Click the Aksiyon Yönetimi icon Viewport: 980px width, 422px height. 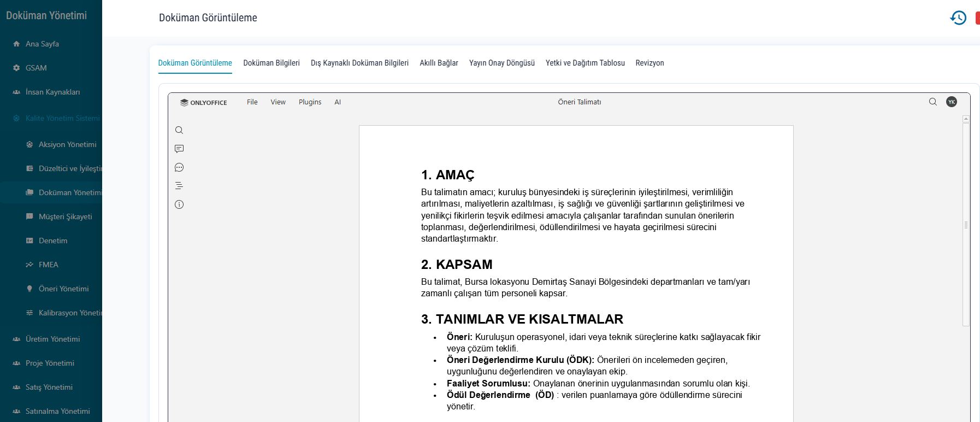(x=29, y=144)
